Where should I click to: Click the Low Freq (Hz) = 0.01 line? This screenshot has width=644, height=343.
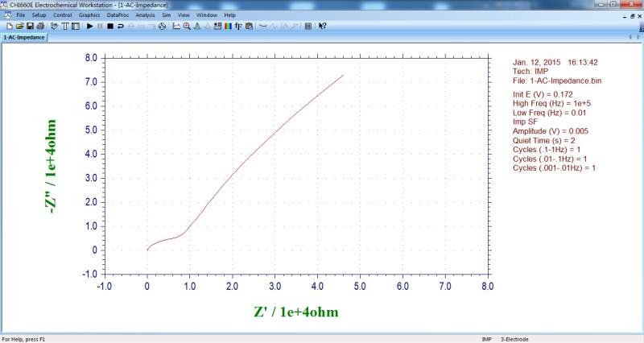(x=549, y=113)
